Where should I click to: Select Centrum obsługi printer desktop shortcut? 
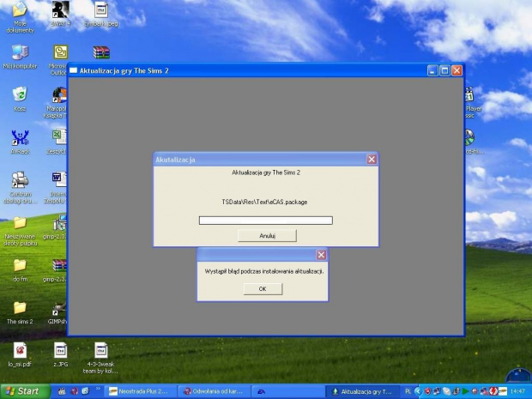[x=20, y=188]
